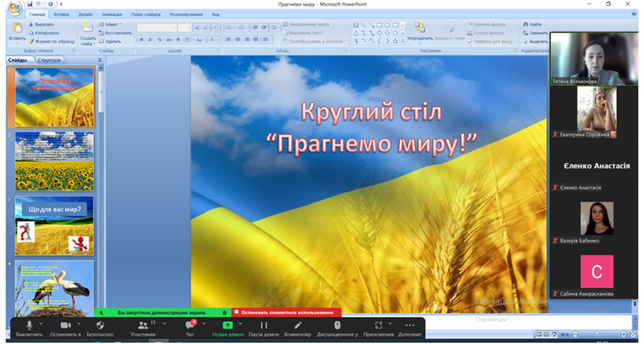This screenshot has width=644, height=344.
Task: Open the Безопасность shield icon
Action: 100,326
